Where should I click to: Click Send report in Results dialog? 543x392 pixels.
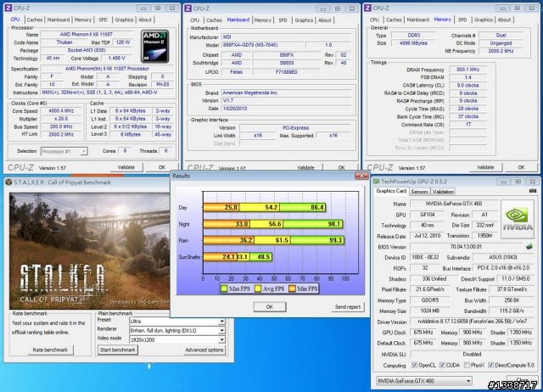tap(348, 307)
